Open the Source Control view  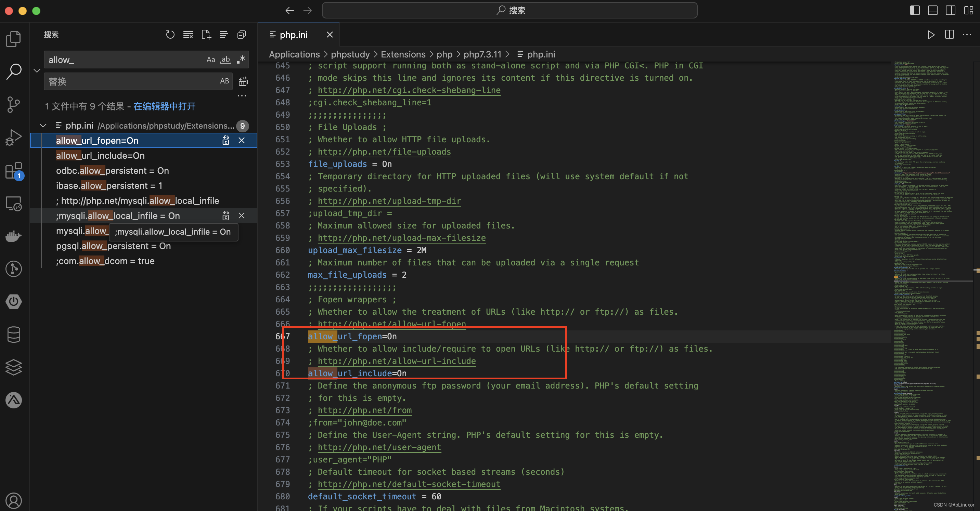point(14,104)
